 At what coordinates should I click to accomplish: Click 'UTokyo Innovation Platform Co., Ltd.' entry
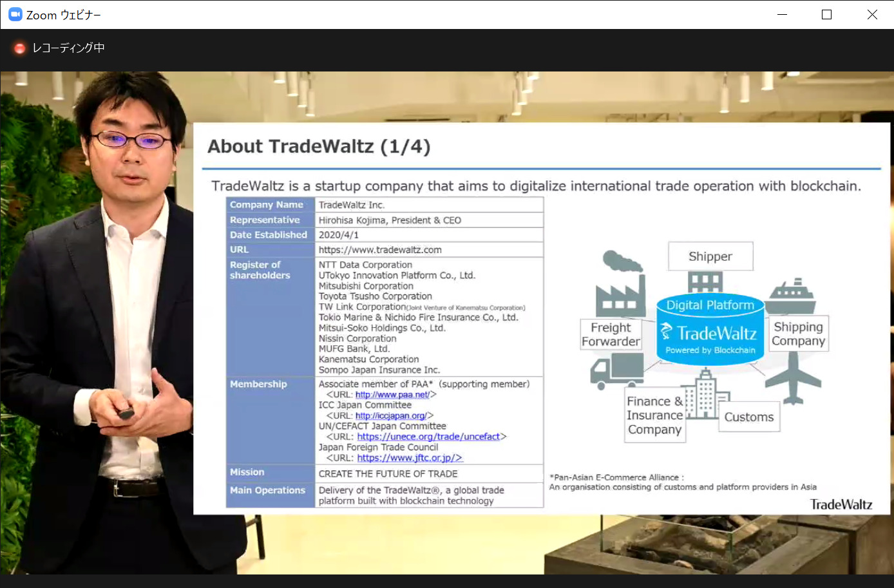pyautogui.click(x=397, y=275)
